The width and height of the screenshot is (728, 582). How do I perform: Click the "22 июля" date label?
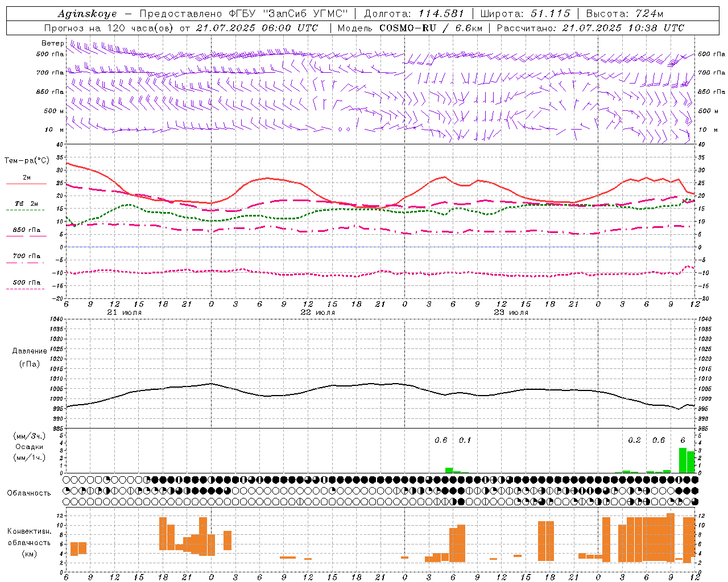[x=318, y=313]
